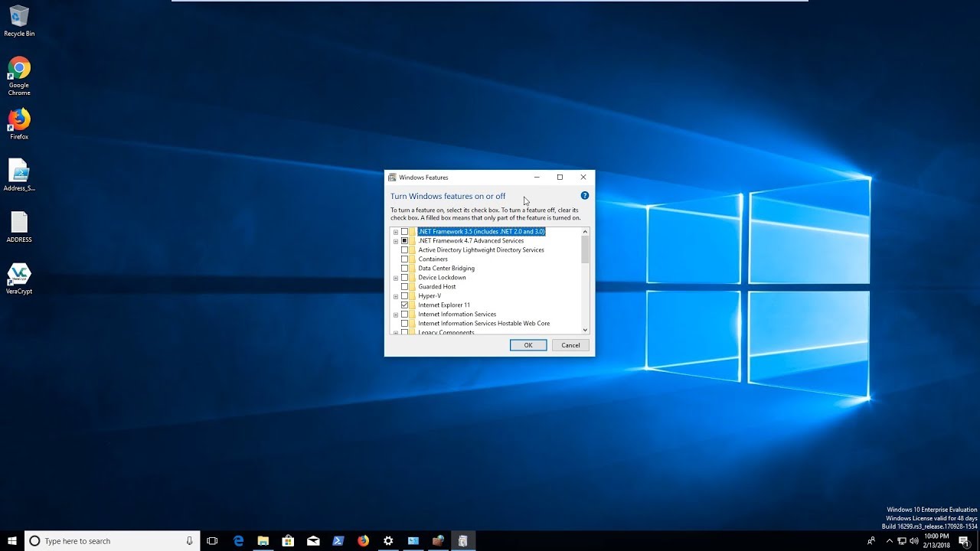This screenshot has width=980, height=551.
Task: Open File Explorer from the taskbar
Action: click(x=263, y=541)
